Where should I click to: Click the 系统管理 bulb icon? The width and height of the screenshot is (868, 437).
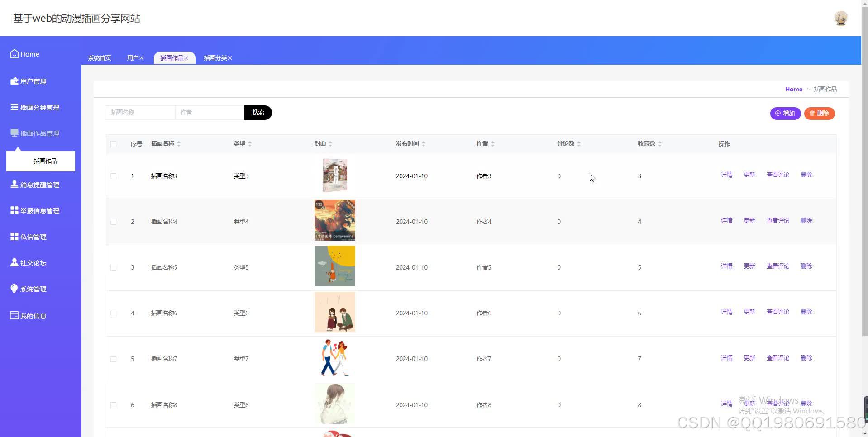tap(14, 289)
